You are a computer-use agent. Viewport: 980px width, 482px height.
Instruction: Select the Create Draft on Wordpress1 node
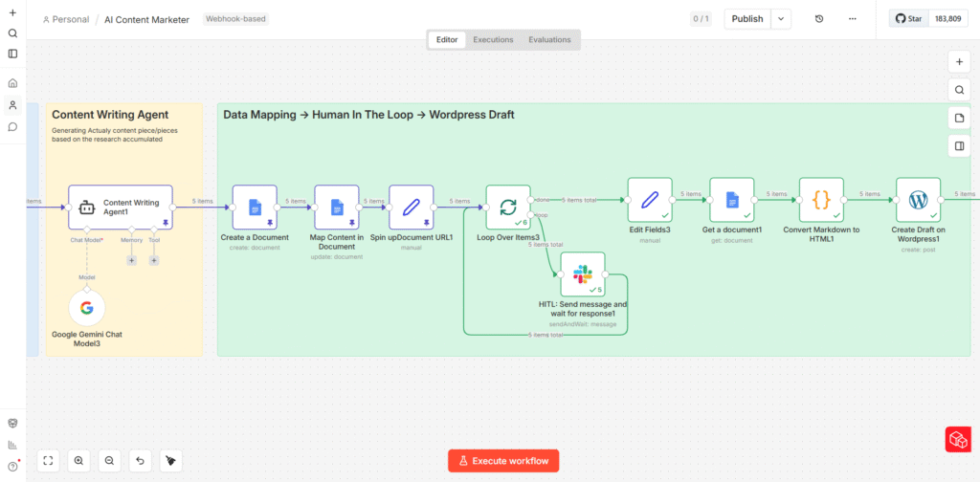coord(918,200)
